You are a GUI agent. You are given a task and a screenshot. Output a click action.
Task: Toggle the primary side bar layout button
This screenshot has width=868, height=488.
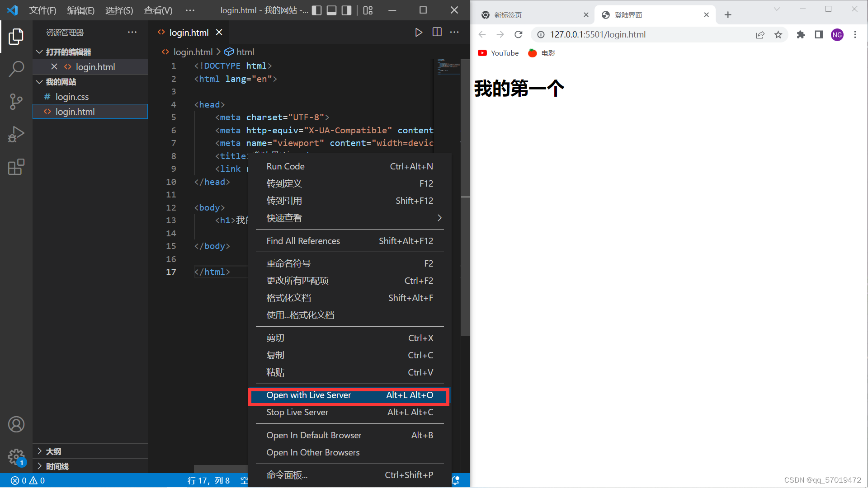pos(317,10)
